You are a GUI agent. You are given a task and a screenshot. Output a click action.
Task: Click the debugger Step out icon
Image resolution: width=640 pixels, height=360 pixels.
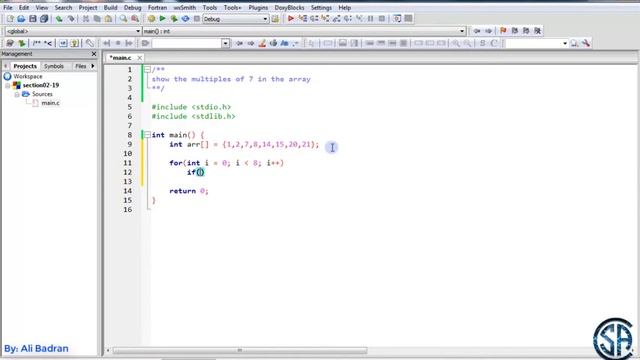pos(337,19)
